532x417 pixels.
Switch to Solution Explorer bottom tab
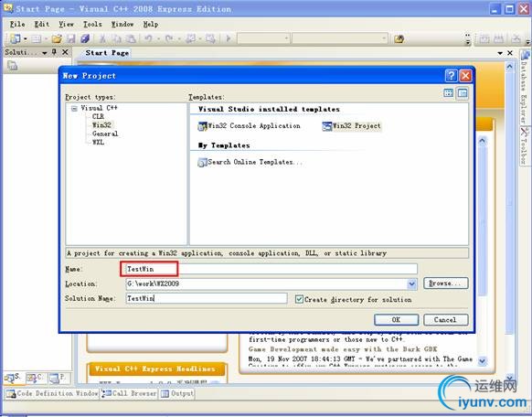[14, 378]
